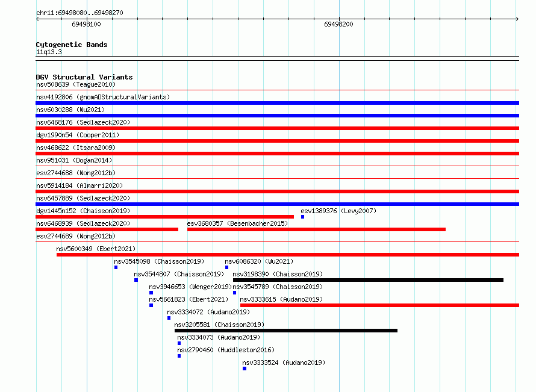Click the esv1389376 (Levy2007) blue marker

pos(302,217)
